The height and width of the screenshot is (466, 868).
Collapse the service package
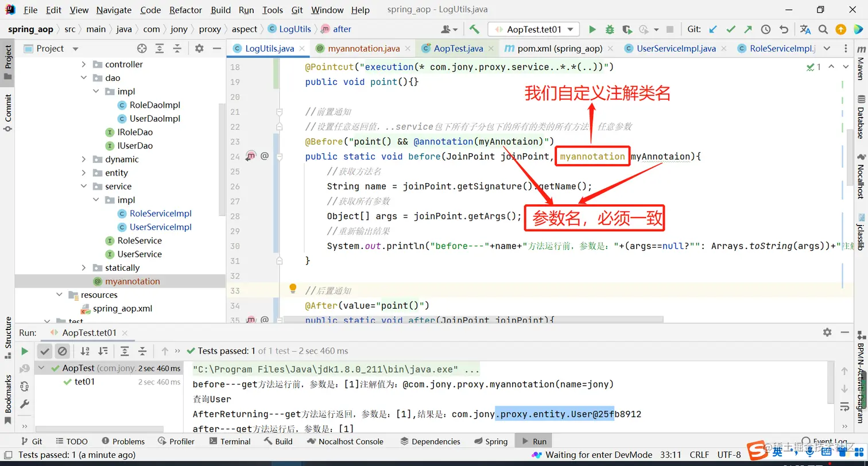84,187
